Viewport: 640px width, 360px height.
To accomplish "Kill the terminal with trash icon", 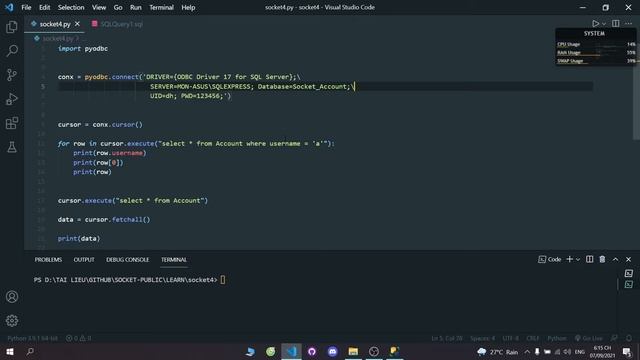I will pyautogui.click(x=602, y=259).
